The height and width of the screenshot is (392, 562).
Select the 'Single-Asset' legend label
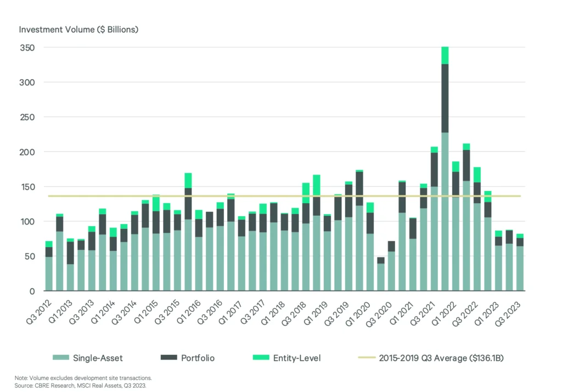98,358
